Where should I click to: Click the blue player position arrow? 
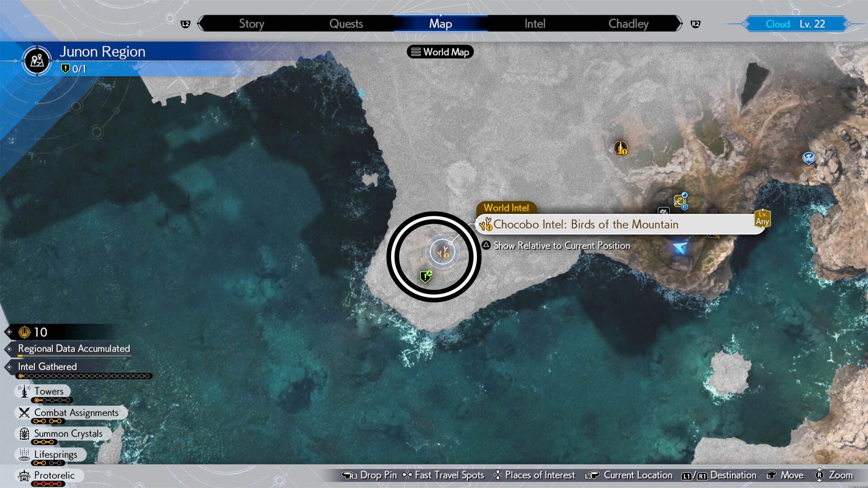[680, 247]
